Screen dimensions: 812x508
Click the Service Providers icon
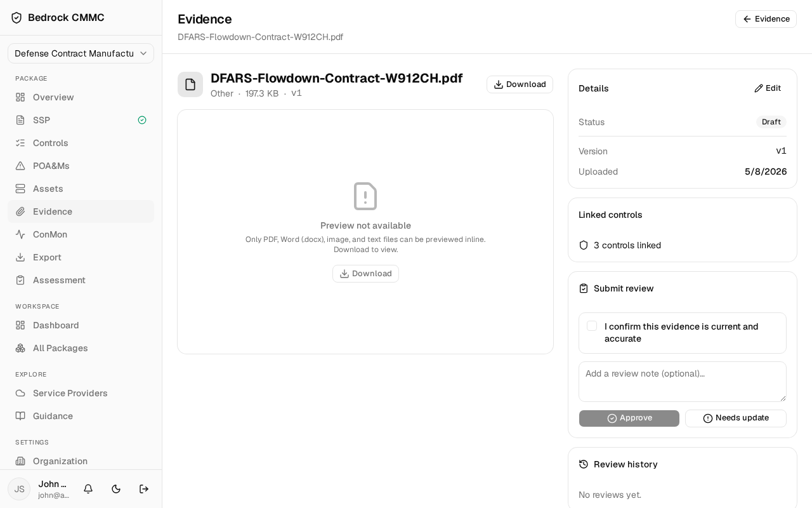tap(20, 393)
